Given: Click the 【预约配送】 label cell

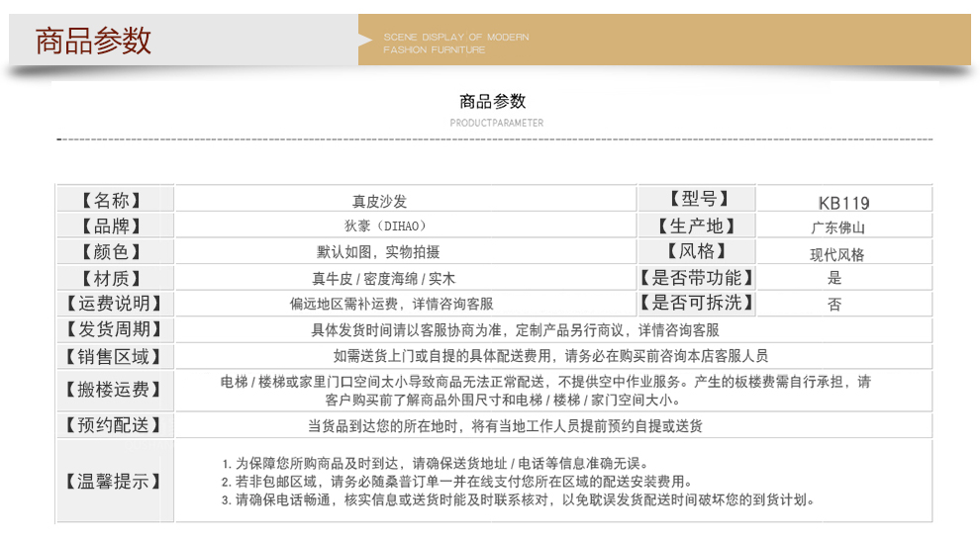Looking at the screenshot, I should tap(115, 425).
